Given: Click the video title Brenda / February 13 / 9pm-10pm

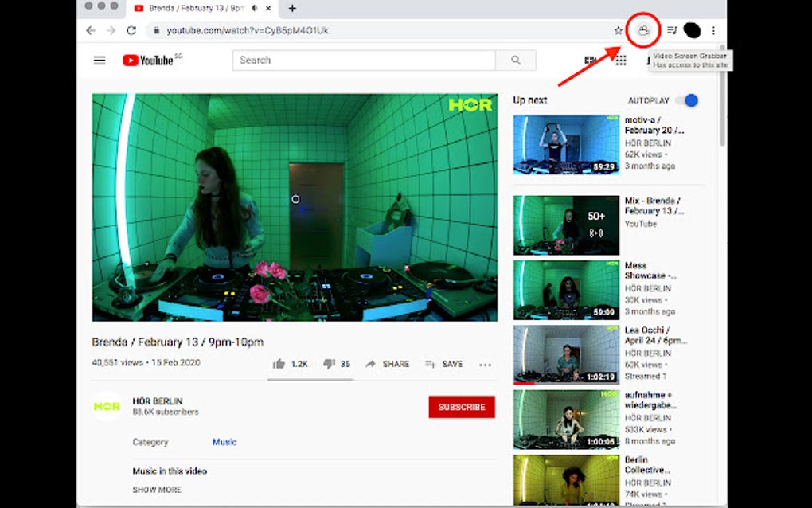Looking at the screenshot, I should [178, 342].
